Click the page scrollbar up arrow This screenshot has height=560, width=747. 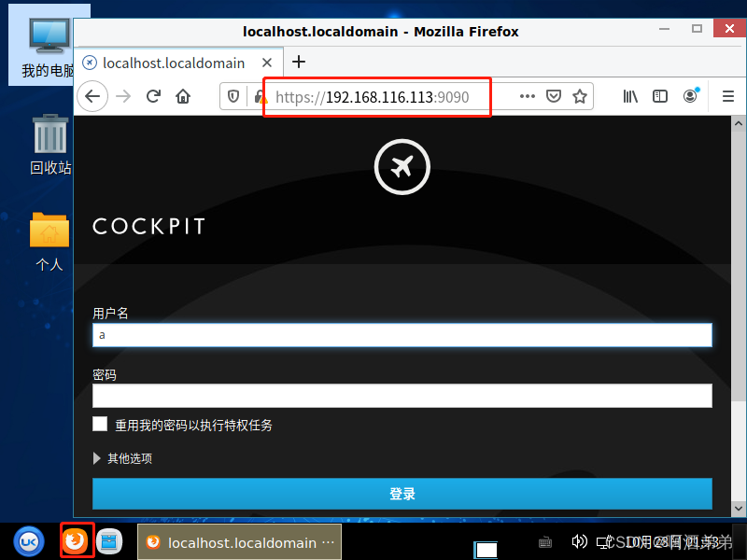pyautogui.click(x=739, y=124)
